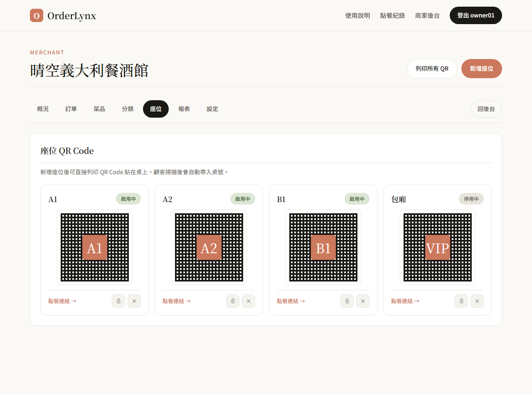Delete seat B1 with its X icon
Viewport: 532px width, 395px height.
pyautogui.click(x=363, y=301)
